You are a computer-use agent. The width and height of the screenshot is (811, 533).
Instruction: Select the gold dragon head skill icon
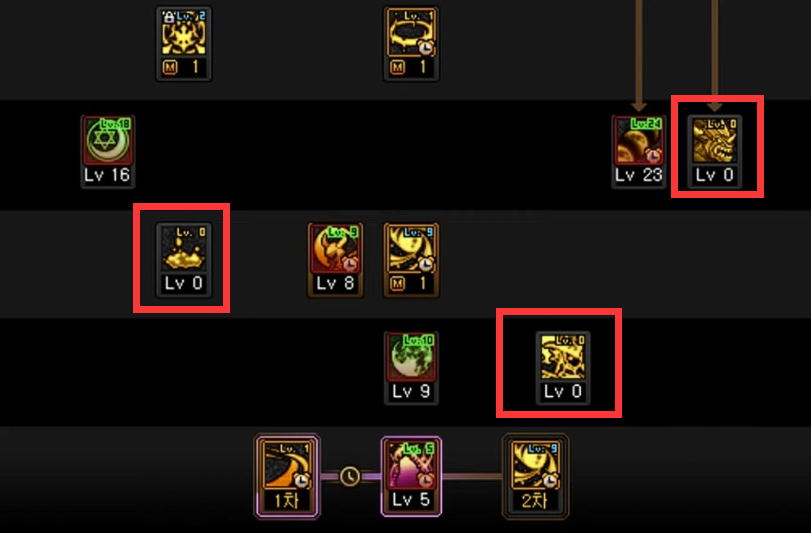pos(714,140)
